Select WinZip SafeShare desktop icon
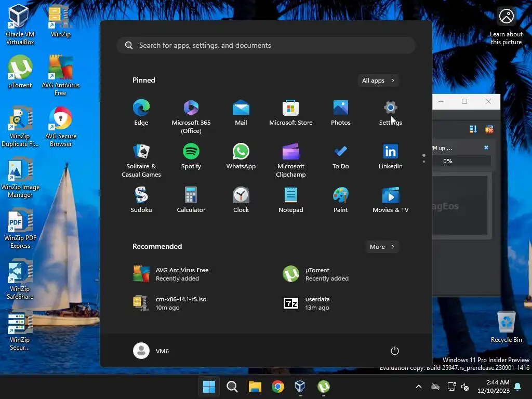This screenshot has height=399, width=532. (20, 279)
